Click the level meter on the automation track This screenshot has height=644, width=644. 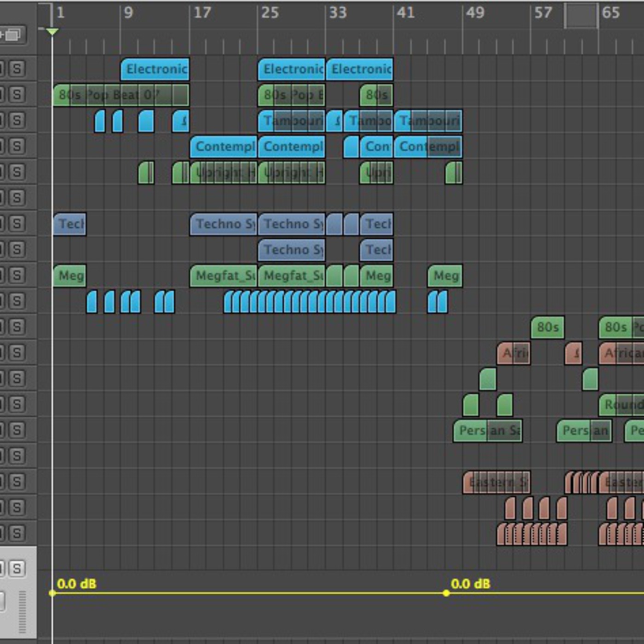point(22,612)
